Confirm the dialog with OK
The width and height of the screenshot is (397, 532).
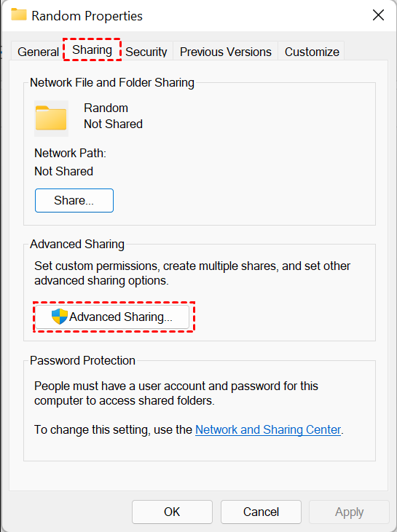172,512
